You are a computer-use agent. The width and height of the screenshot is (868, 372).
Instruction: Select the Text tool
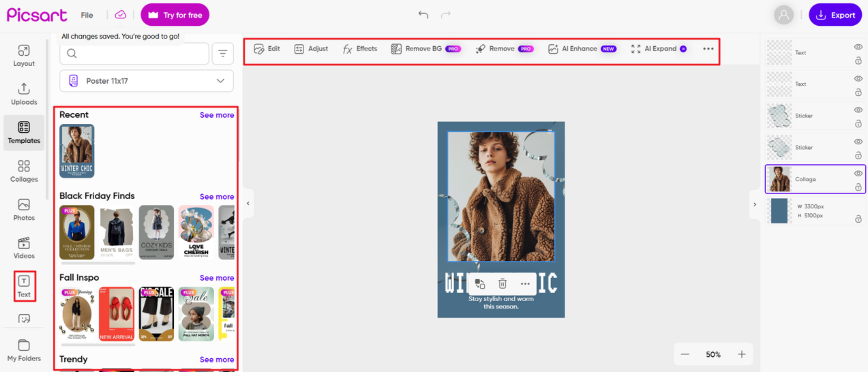24,286
